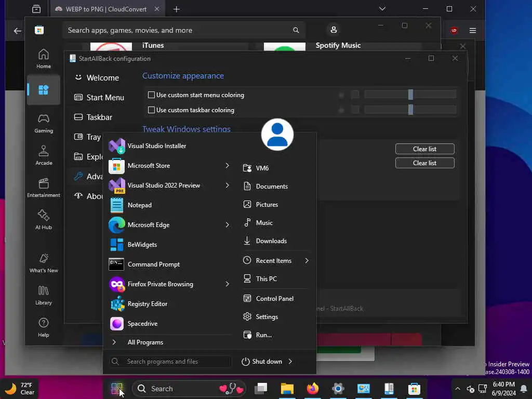Open Microsoft Store account profile icon
This screenshot has width=532, height=399.
click(334, 30)
